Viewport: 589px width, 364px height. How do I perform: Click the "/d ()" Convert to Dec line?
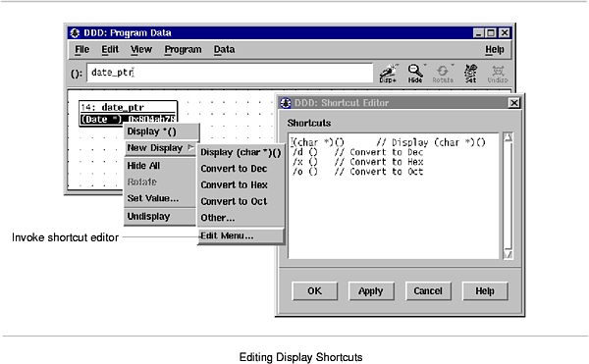tap(358, 152)
